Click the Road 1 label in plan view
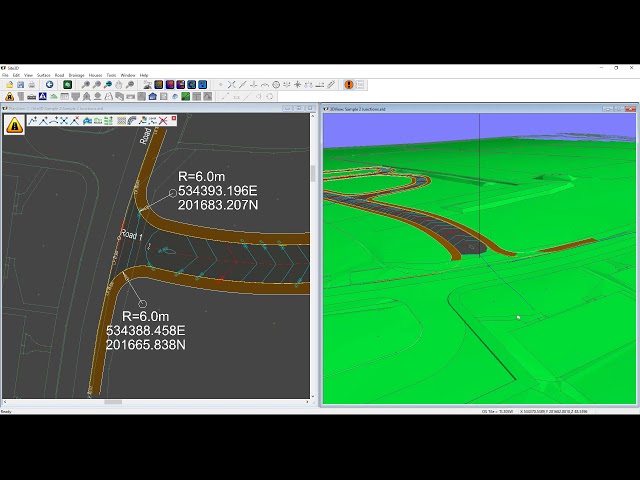 131,235
